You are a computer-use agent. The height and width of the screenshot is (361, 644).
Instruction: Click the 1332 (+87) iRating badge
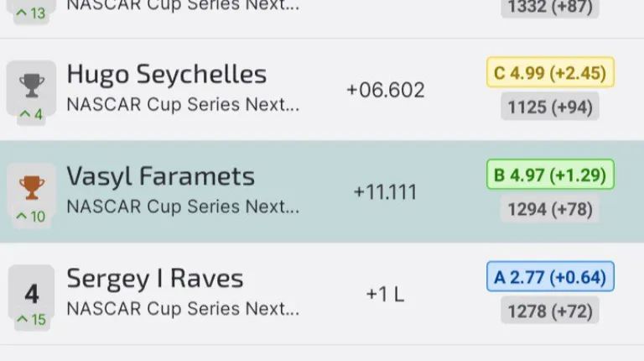[550, 8]
